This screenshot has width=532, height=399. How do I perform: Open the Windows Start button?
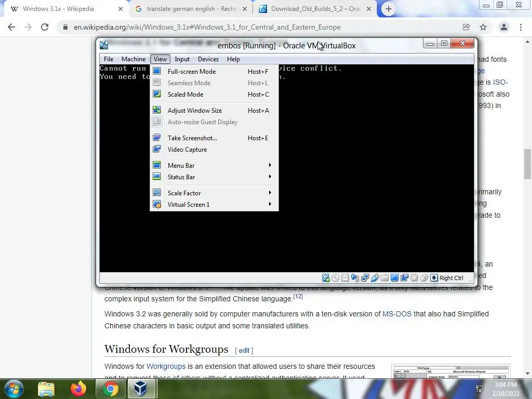click(14, 389)
